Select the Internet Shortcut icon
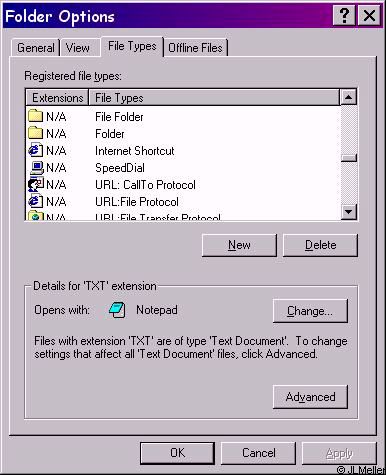Viewport: 386px width, 475px height. click(x=35, y=150)
